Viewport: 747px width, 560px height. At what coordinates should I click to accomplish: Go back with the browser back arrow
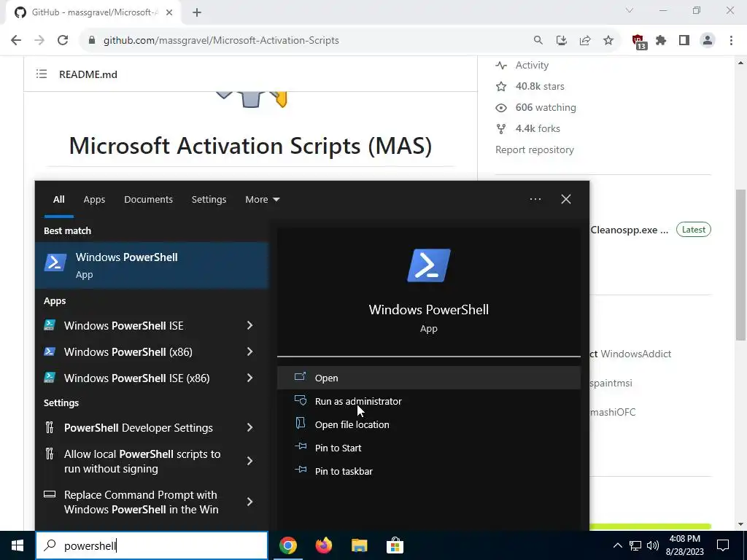click(x=16, y=41)
